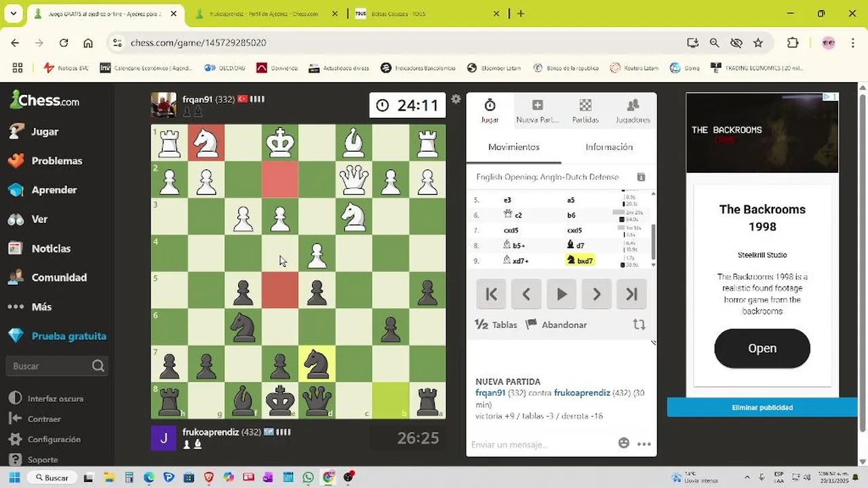Go to next move
The image size is (868, 488).
tap(597, 294)
